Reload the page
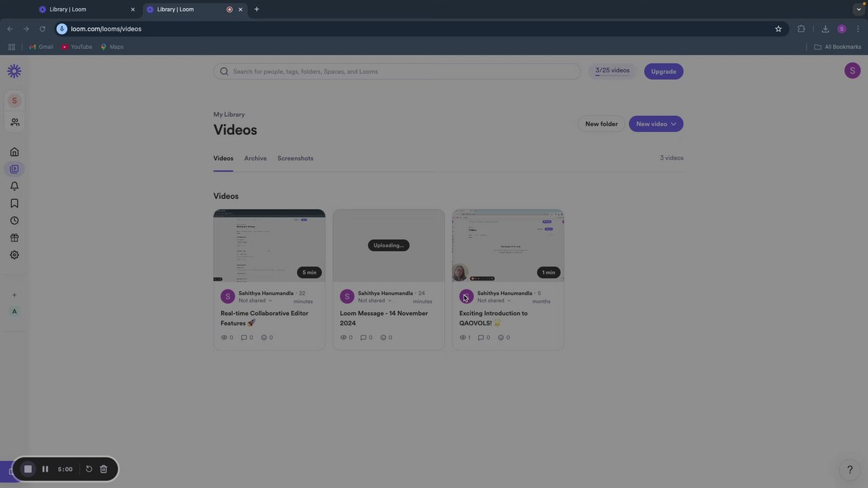This screenshot has height=488, width=868. (x=42, y=28)
